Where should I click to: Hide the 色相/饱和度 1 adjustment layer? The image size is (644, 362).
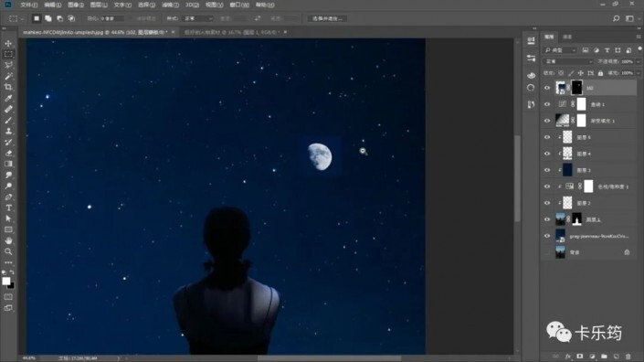pos(547,186)
